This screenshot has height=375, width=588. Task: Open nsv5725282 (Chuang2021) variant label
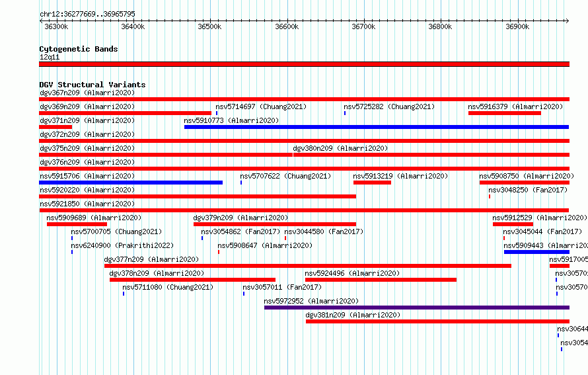[389, 106]
